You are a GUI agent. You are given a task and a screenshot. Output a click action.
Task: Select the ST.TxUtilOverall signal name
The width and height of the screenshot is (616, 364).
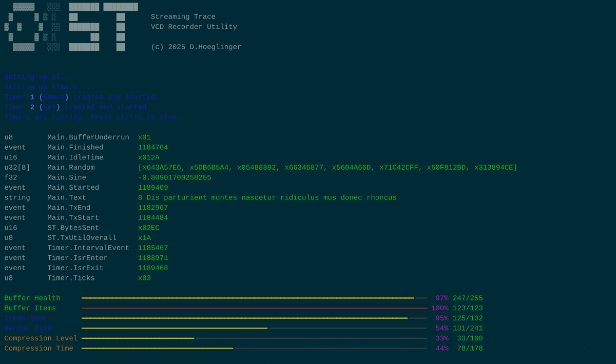tap(82, 238)
